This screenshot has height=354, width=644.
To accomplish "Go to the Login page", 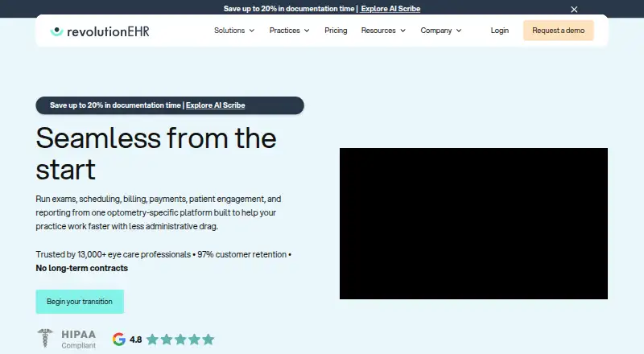I will tap(499, 31).
